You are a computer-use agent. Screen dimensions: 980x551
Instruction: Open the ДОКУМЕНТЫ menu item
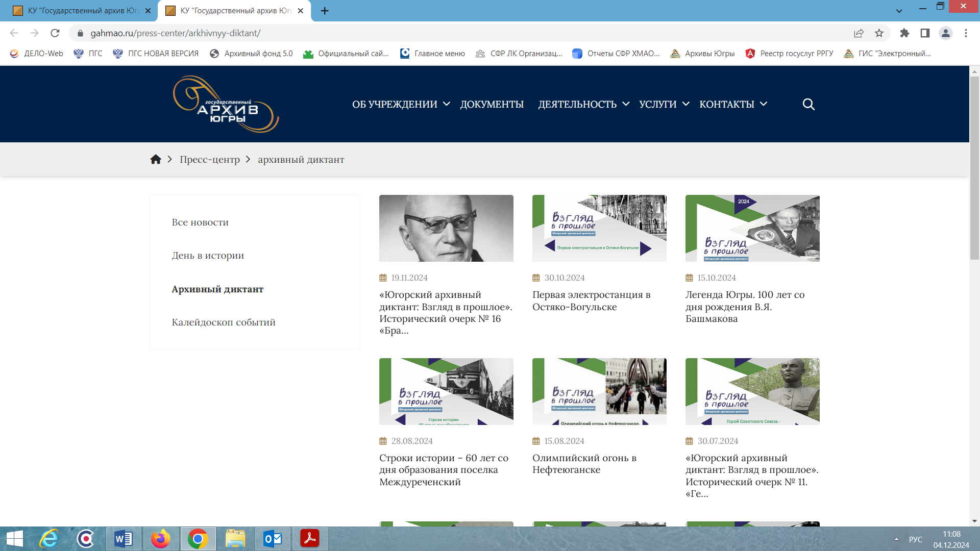492,104
